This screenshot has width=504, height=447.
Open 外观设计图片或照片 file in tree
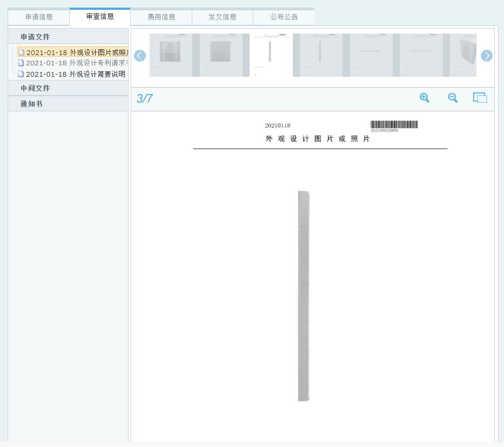[76, 53]
